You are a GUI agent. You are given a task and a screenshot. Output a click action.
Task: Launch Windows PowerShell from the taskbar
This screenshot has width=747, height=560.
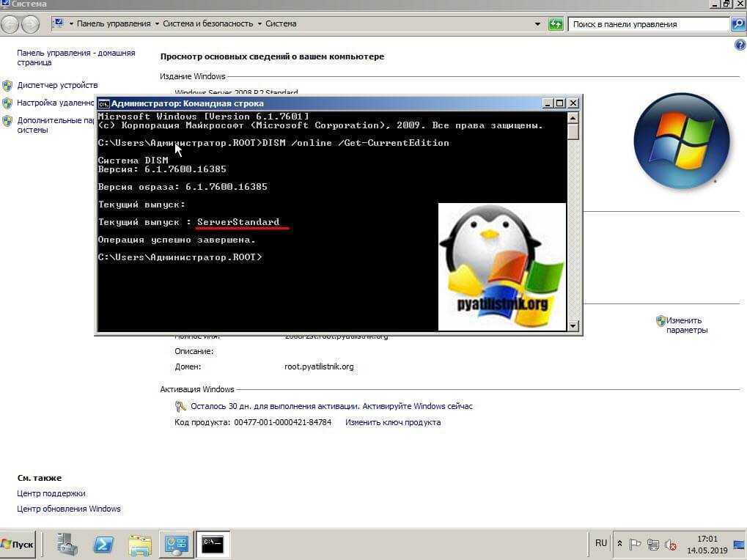(103, 544)
